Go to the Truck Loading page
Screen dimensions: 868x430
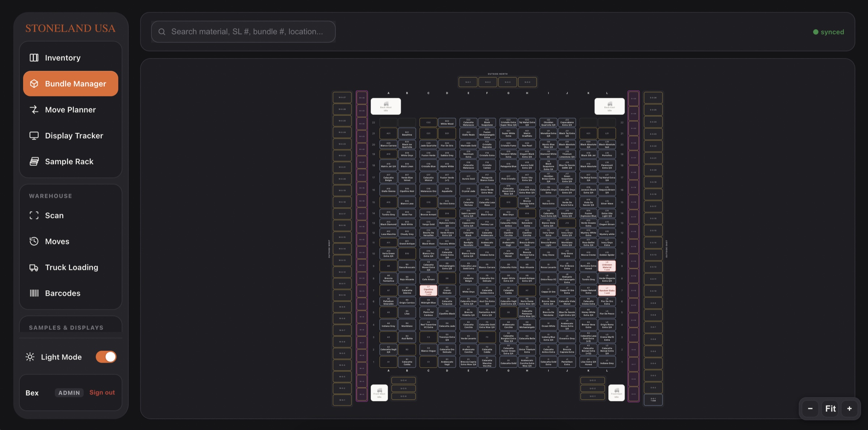[71, 268]
